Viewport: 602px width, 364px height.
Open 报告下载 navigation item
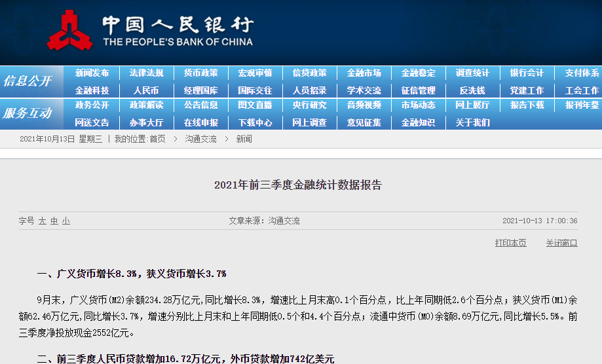pos(527,105)
